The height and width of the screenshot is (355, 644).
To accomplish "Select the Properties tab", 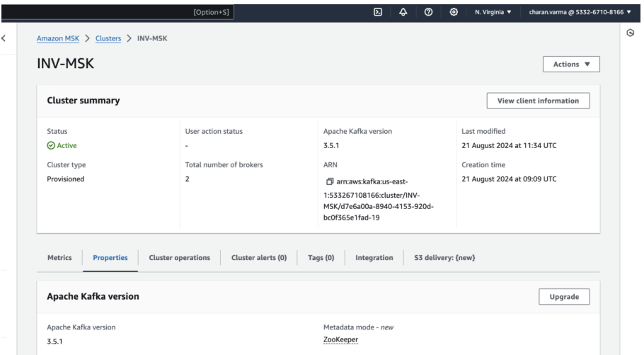I will click(110, 257).
